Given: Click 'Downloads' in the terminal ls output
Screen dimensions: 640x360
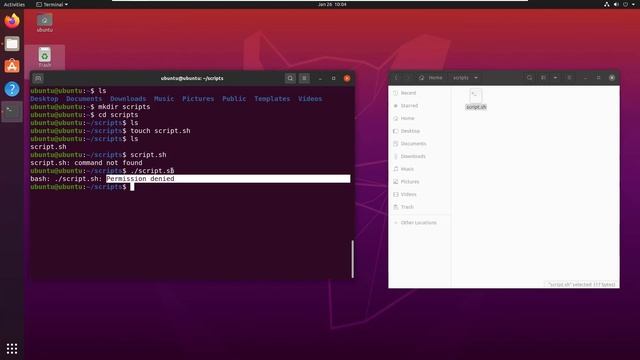Looking at the screenshot, I should point(128,99).
